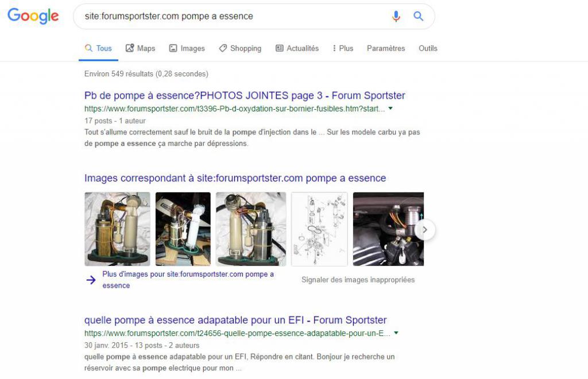The image size is (588, 379).
Task: Open 'Images correspondant à' heading link
Action: [x=235, y=178]
